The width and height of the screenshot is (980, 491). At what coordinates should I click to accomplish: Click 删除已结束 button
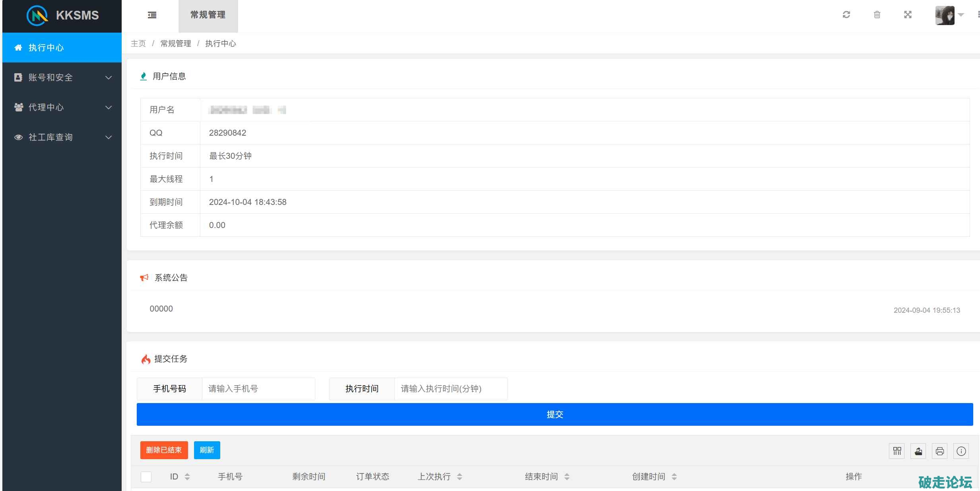pyautogui.click(x=164, y=450)
